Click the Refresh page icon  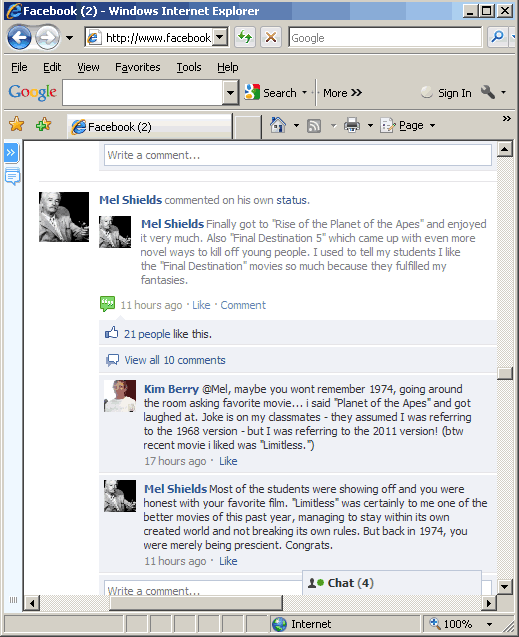pyautogui.click(x=245, y=37)
